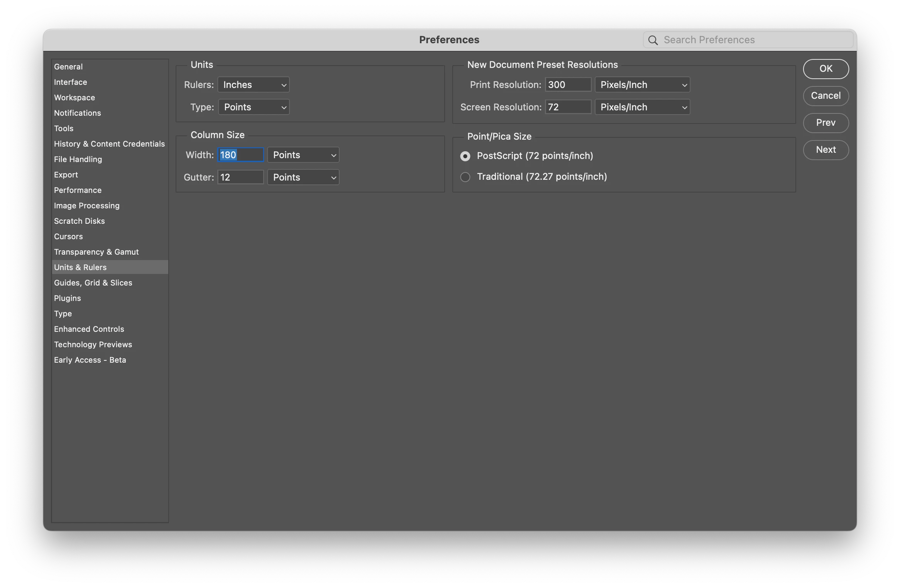Open Screen Resolution units dropdown
Image resolution: width=900 pixels, height=588 pixels.
pos(642,107)
